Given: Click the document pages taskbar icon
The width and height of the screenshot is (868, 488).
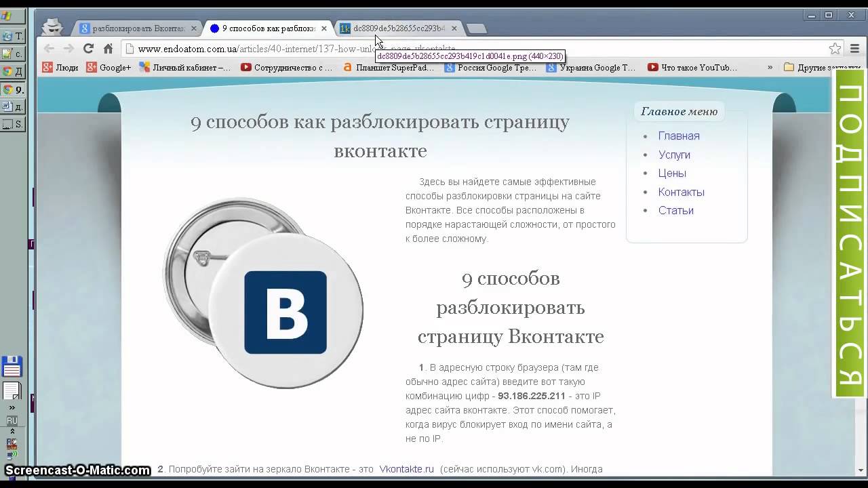Looking at the screenshot, I should coord(12,391).
